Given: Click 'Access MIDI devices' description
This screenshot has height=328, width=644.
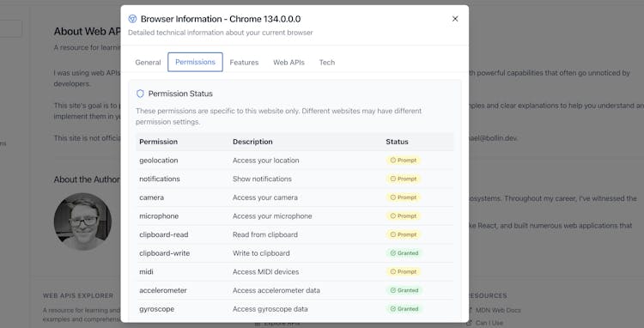Looking at the screenshot, I should coord(265,272).
